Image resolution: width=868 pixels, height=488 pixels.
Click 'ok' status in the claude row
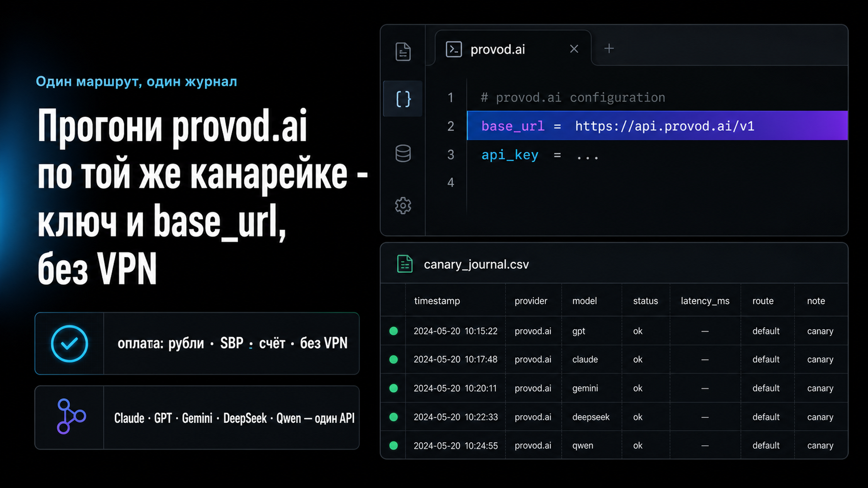pos(638,360)
